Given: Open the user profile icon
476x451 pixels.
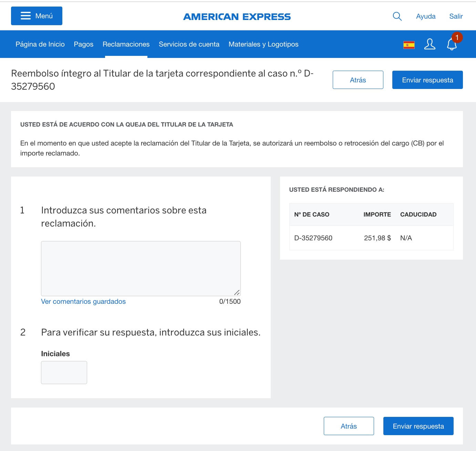Looking at the screenshot, I should point(430,44).
